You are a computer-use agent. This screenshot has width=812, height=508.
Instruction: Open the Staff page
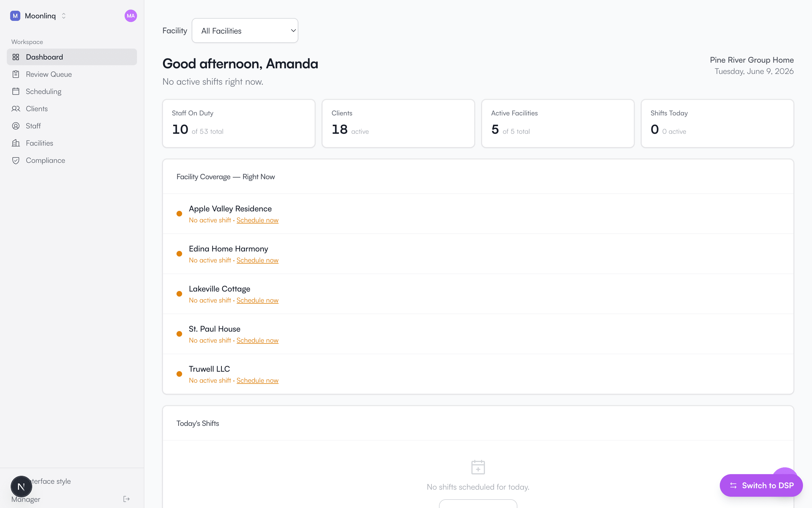pyautogui.click(x=72, y=126)
